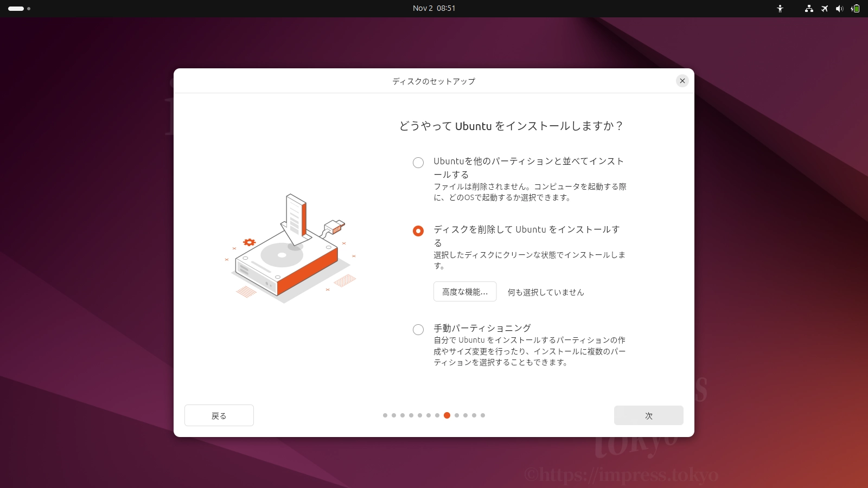Click the 何も選択していません status text
The width and height of the screenshot is (868, 488).
point(546,292)
